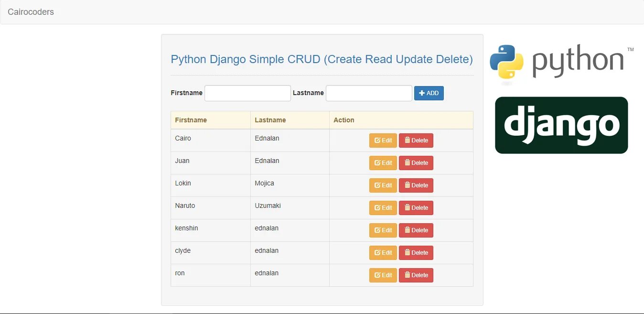The height and width of the screenshot is (314, 644).
Task: Click the Edit button for Cairo
Action: [383, 141]
